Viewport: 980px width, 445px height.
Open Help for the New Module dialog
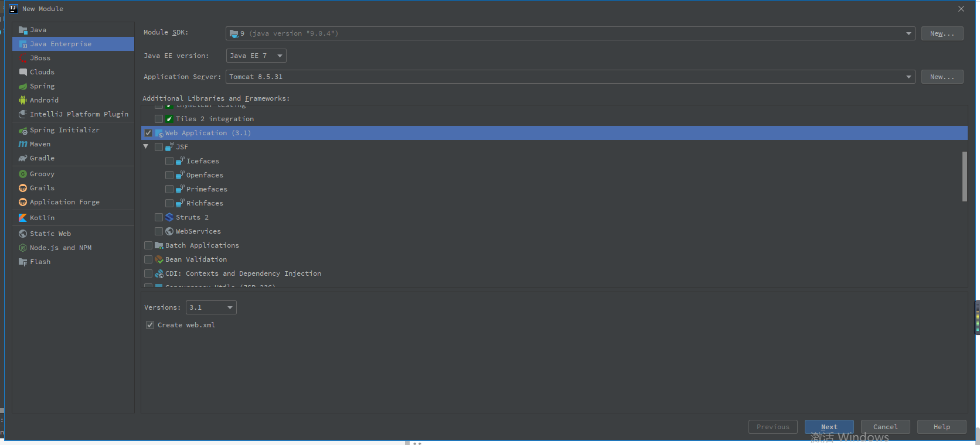941,427
